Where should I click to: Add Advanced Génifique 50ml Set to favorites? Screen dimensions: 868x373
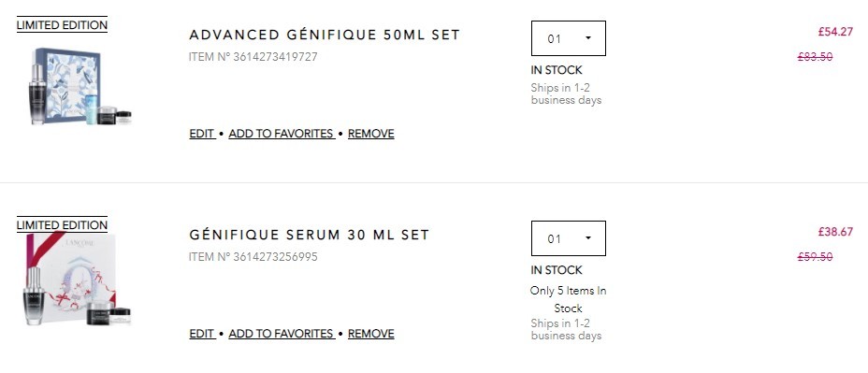(282, 134)
